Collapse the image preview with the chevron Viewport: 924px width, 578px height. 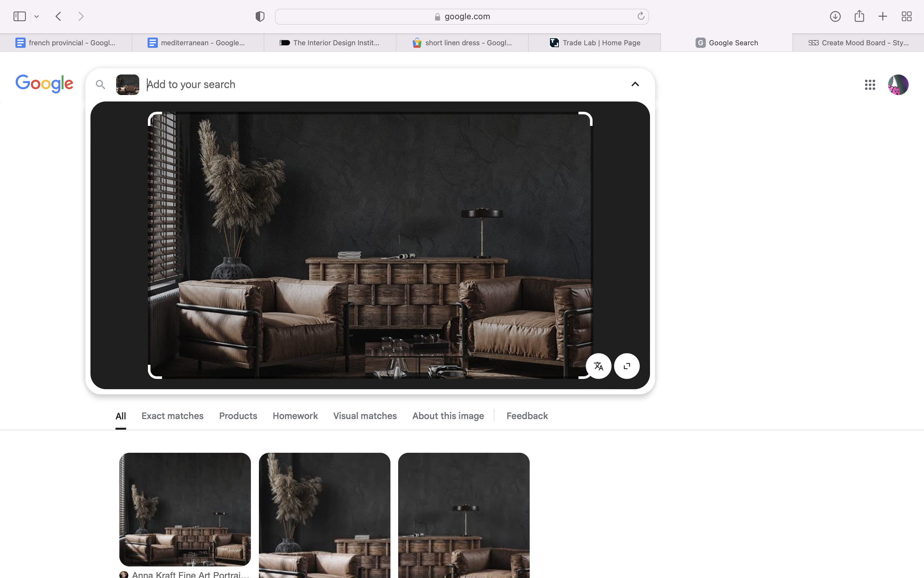point(635,84)
